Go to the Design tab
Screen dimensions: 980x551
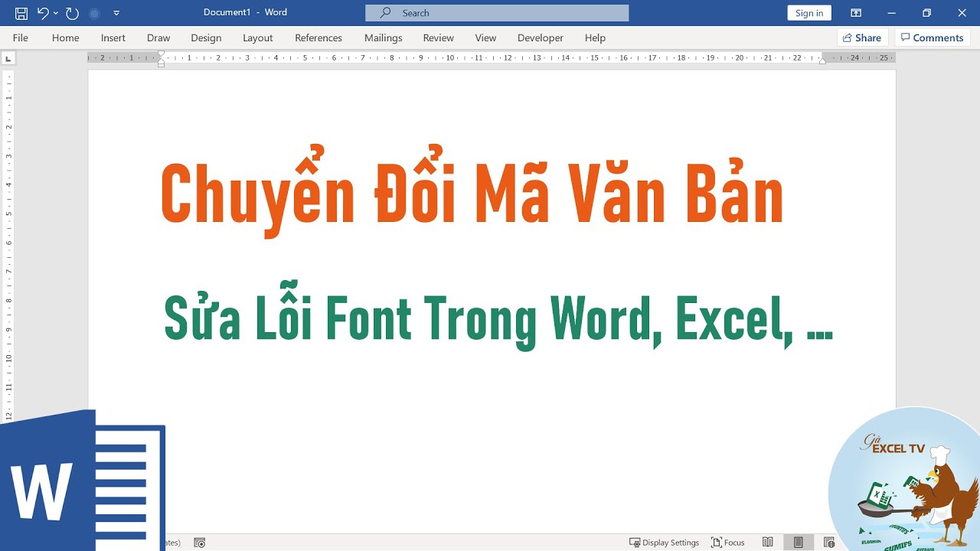pos(206,37)
